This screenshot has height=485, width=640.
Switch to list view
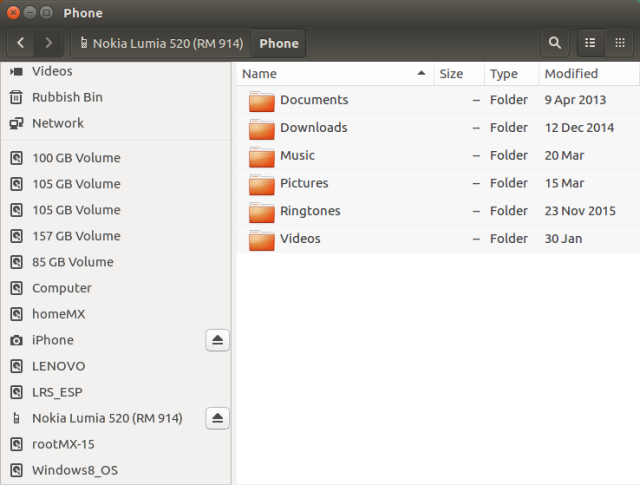[590, 43]
